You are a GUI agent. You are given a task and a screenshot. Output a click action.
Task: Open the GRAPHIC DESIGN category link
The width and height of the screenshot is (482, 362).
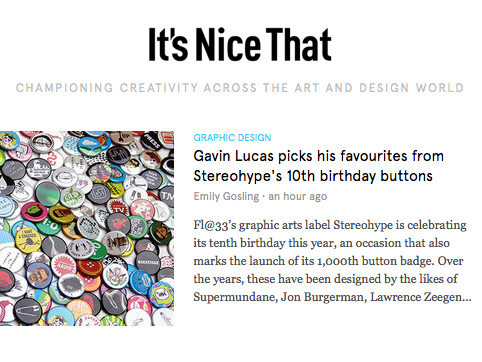(x=232, y=138)
